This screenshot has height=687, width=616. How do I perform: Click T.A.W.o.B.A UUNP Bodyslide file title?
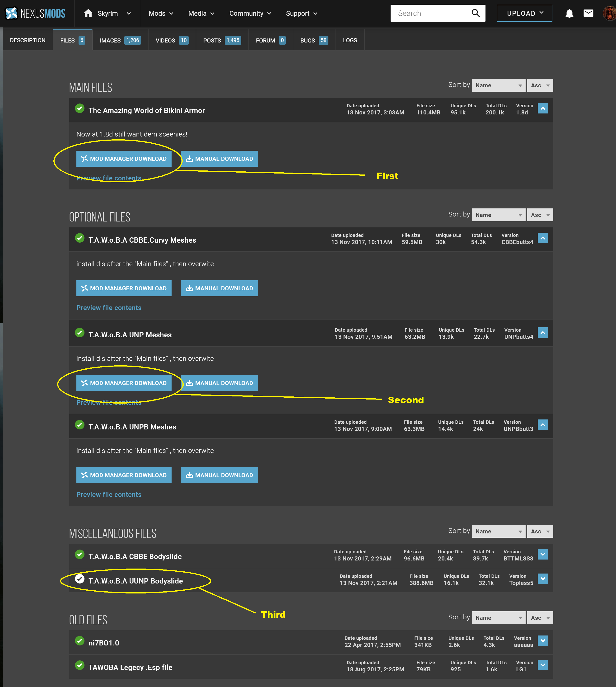[136, 581]
